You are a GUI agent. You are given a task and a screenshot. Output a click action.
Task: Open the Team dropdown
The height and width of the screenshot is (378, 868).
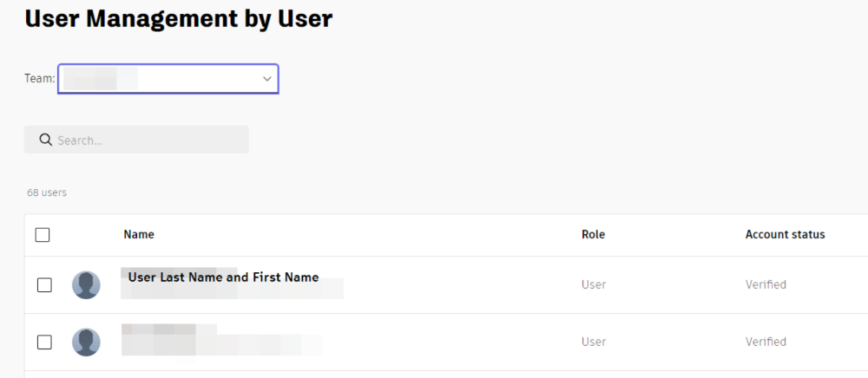pos(168,79)
